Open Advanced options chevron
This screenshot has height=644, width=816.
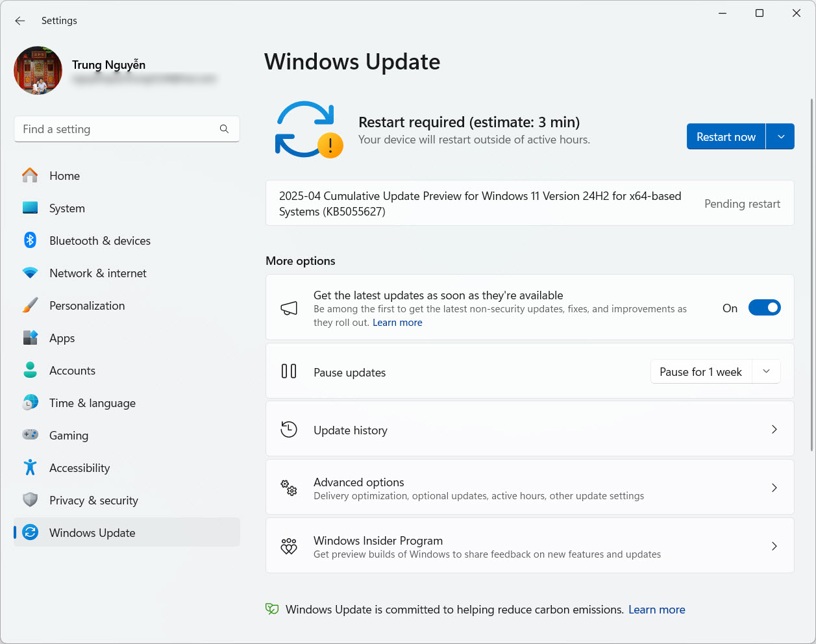click(774, 488)
